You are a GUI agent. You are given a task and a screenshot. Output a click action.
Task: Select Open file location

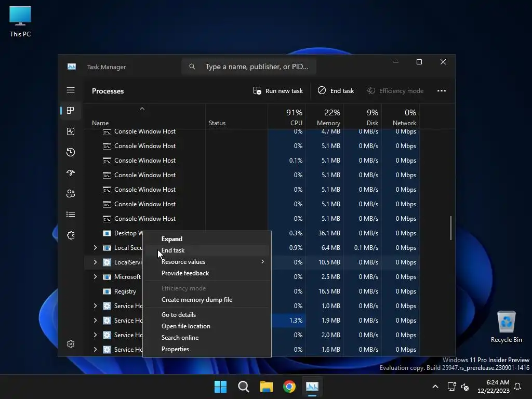tap(207, 326)
